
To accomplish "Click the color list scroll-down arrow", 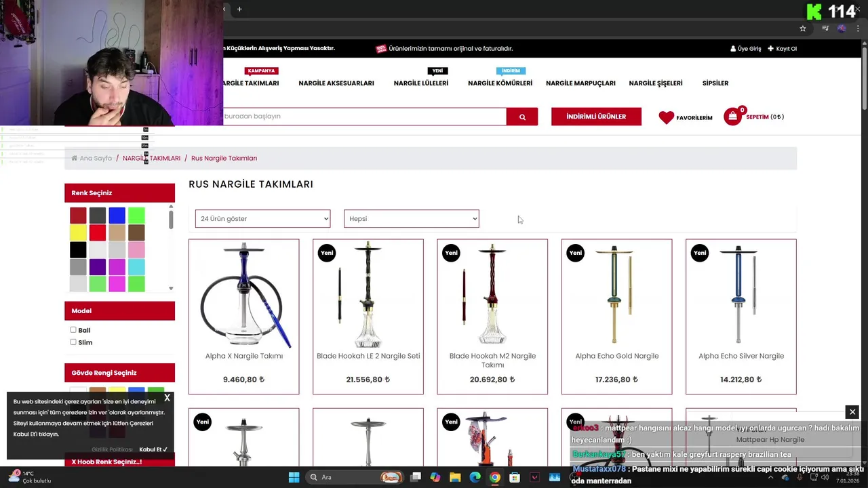I will 171,289.
